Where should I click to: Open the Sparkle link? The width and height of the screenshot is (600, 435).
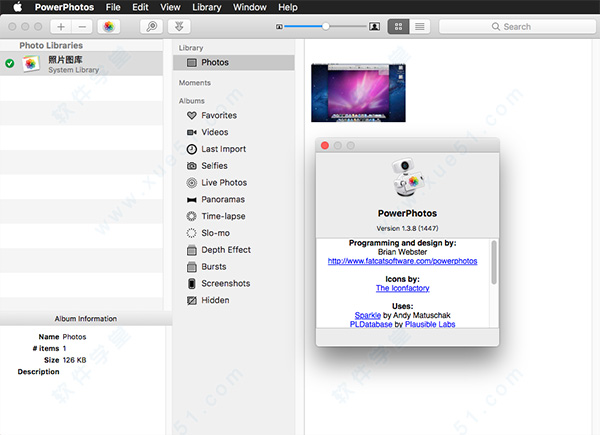[x=367, y=315]
